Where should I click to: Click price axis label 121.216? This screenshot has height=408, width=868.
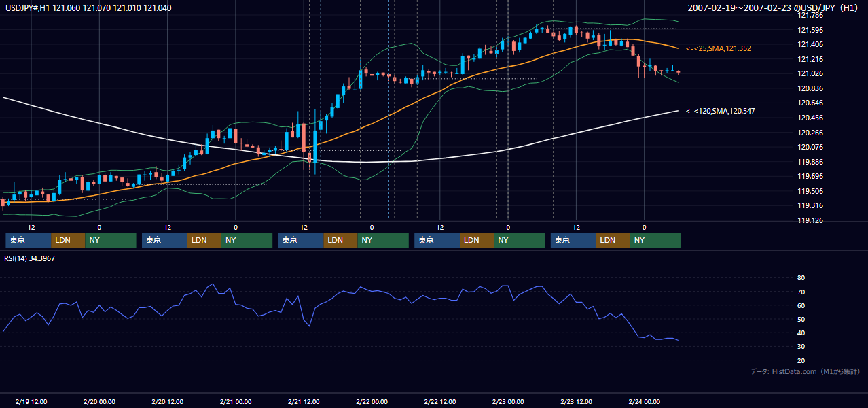coord(810,59)
